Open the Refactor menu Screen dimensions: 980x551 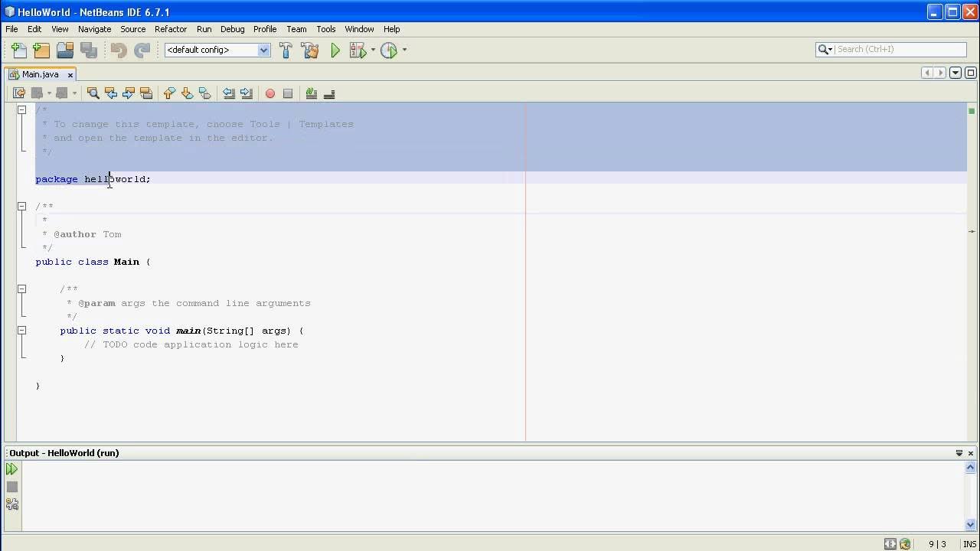[x=171, y=29]
